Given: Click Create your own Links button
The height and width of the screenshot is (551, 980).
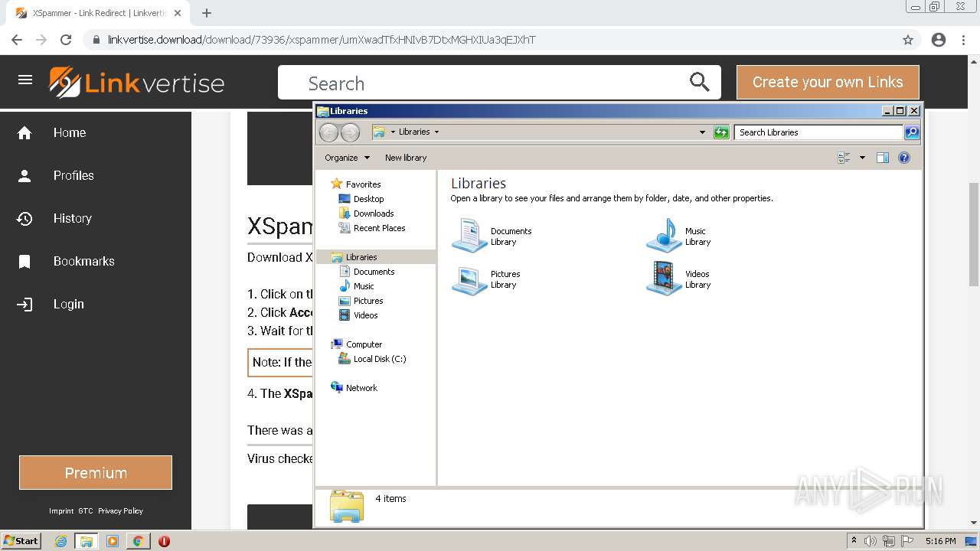Looking at the screenshot, I should 828,82.
